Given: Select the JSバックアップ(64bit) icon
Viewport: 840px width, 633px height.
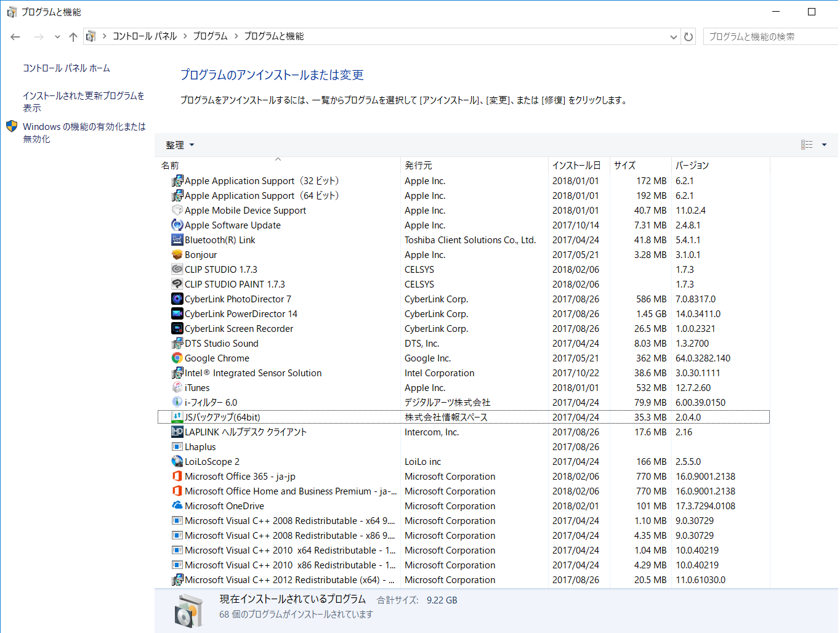Looking at the screenshot, I should click(177, 417).
